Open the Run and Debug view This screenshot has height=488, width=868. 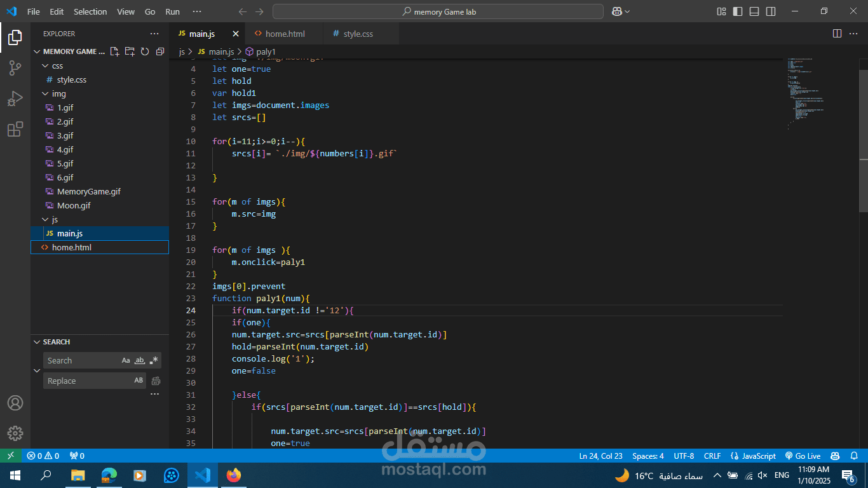pos(15,99)
